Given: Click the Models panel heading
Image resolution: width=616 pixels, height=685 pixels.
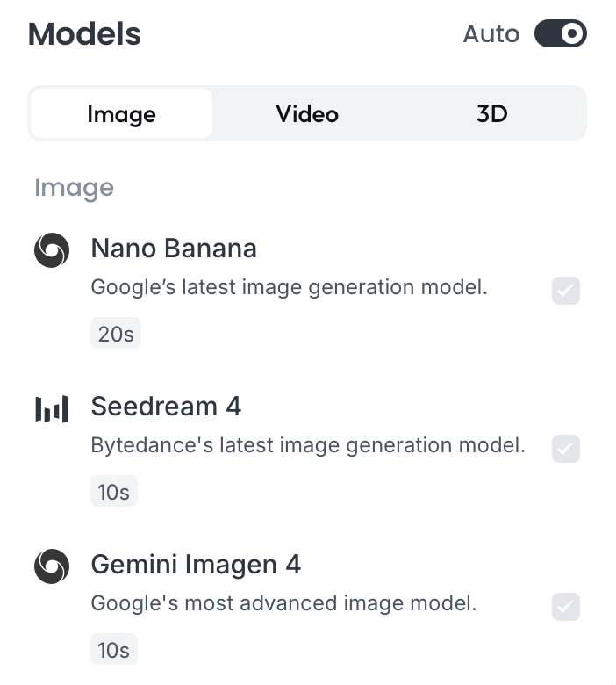Looking at the screenshot, I should coord(84,34).
